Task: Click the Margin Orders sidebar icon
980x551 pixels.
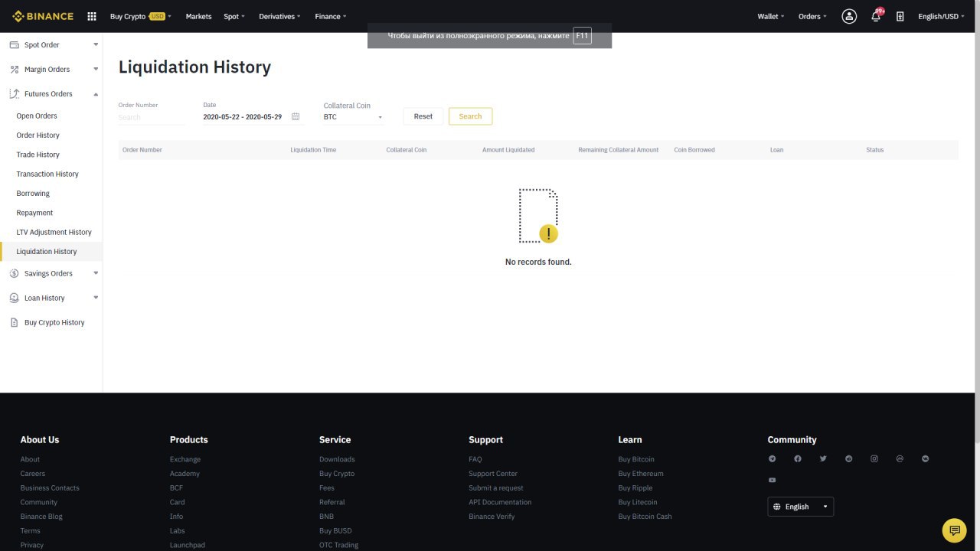Action: pyautogui.click(x=14, y=69)
